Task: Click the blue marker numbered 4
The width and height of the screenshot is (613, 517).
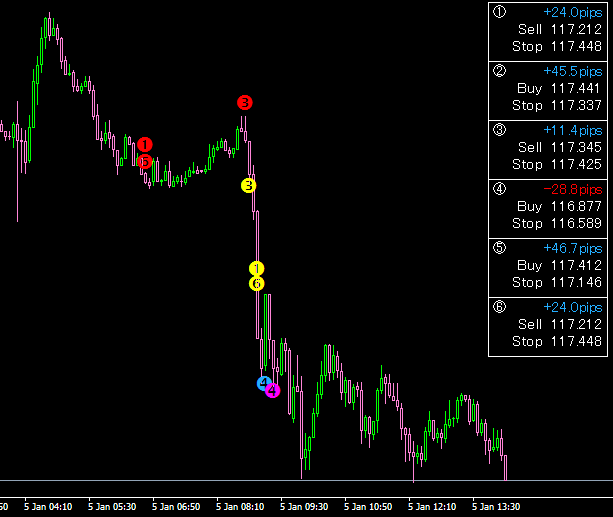Action: click(264, 383)
